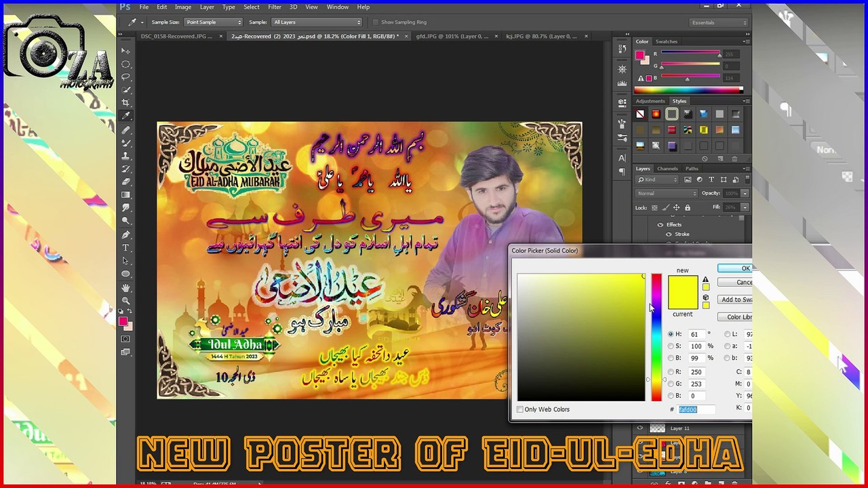868x488 pixels.
Task: Switch to the Channels tab
Action: pos(667,169)
